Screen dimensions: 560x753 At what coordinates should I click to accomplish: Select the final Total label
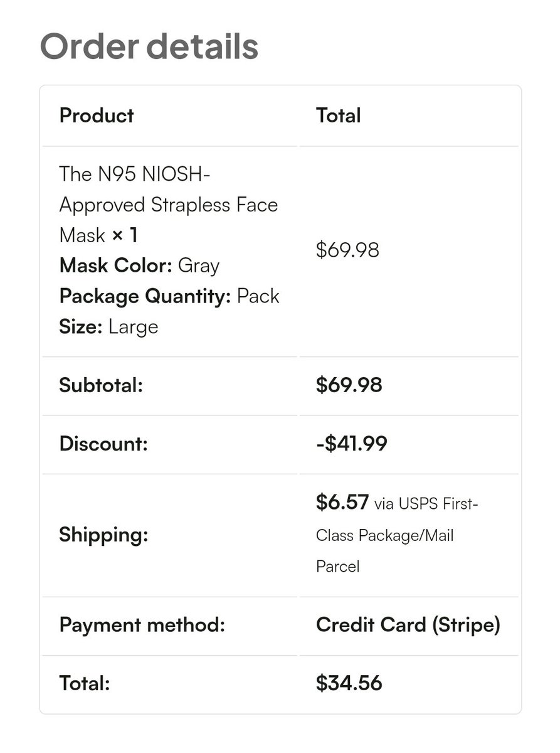click(85, 683)
